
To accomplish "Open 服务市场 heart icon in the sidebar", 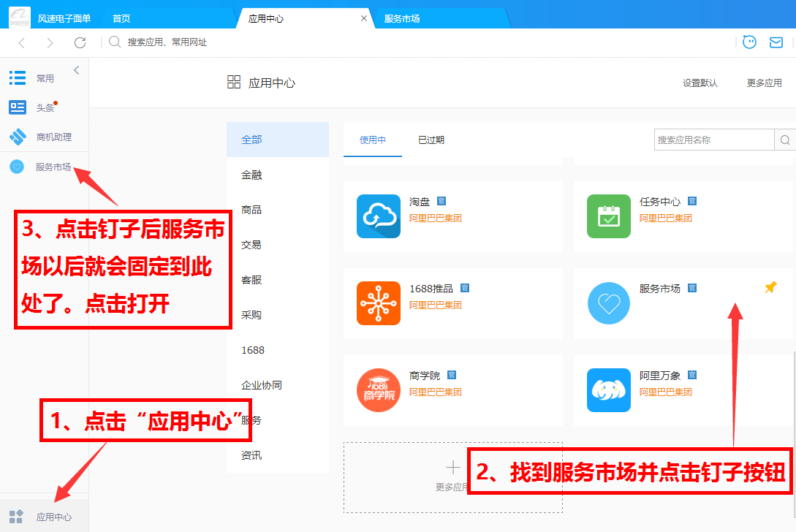I will click(17, 167).
